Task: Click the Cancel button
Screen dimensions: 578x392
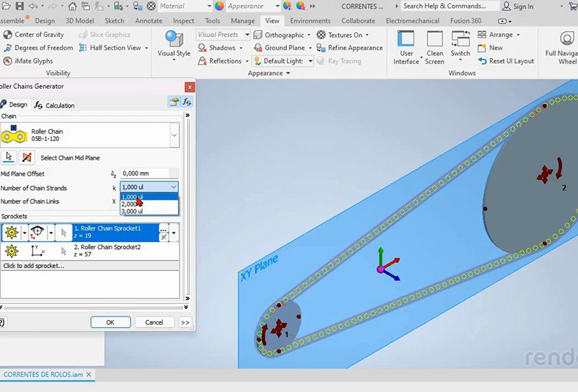Action: 154,322
